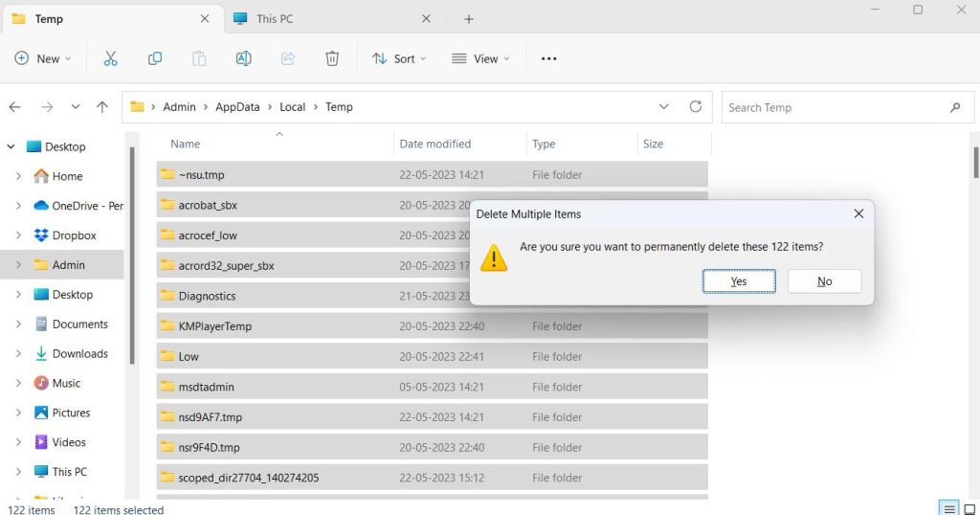The width and height of the screenshot is (980, 515).
Task: Select the Low folder row
Action: click(x=432, y=356)
